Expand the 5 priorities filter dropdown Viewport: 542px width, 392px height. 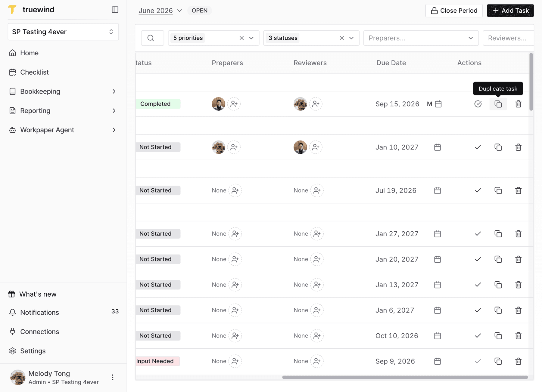coord(251,38)
